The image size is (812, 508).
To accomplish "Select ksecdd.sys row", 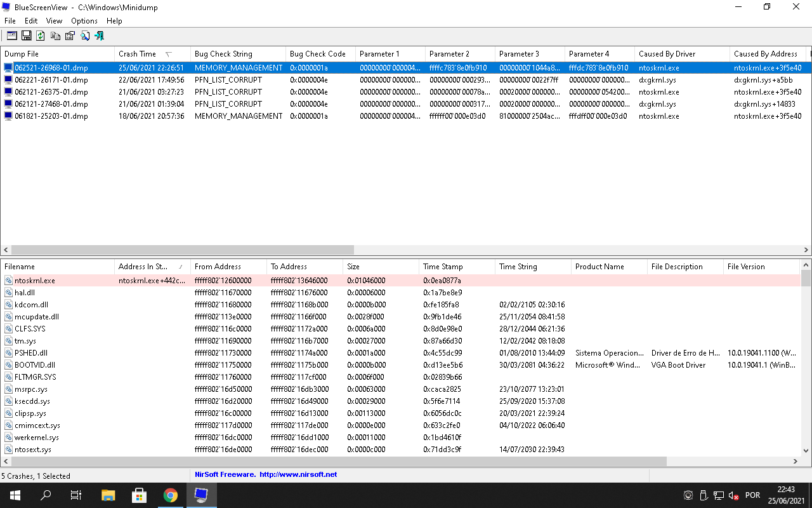I will [401, 401].
